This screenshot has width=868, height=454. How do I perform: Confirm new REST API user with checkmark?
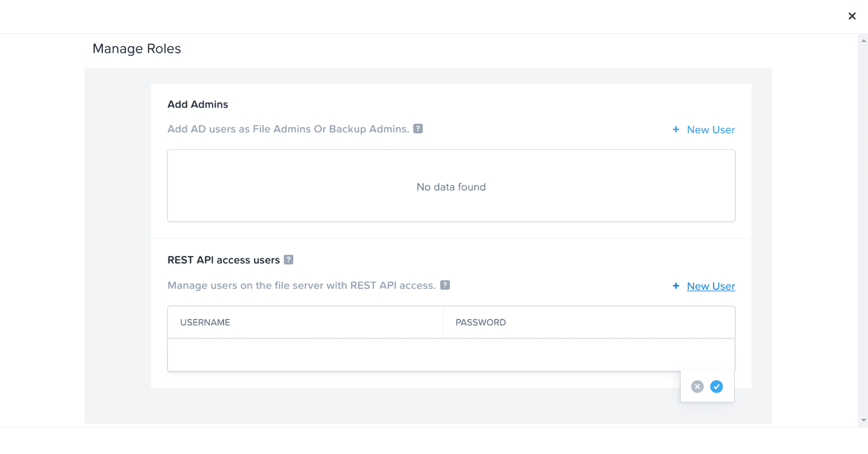point(717,386)
